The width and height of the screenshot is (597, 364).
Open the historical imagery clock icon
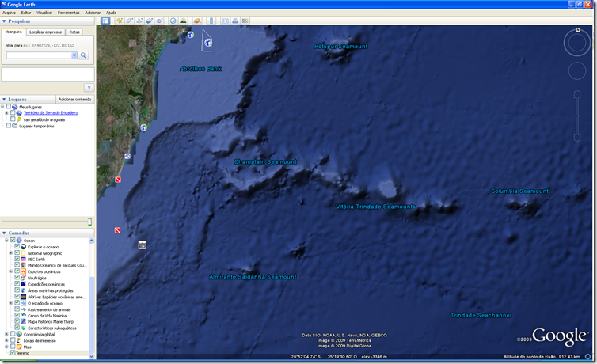click(173, 21)
